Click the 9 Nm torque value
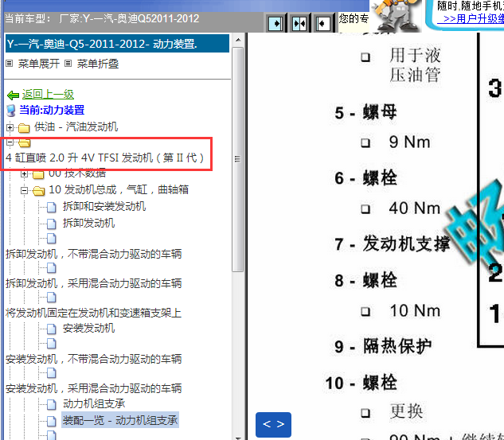The image size is (504, 440). point(409,142)
